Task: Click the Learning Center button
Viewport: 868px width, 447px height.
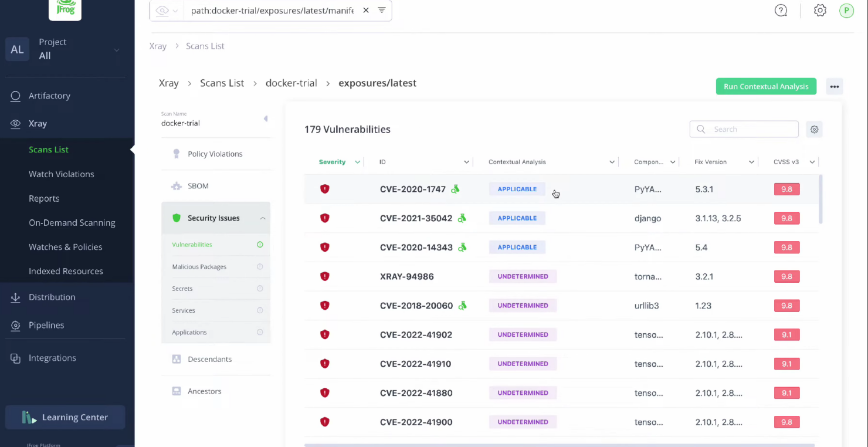Action: [65, 417]
